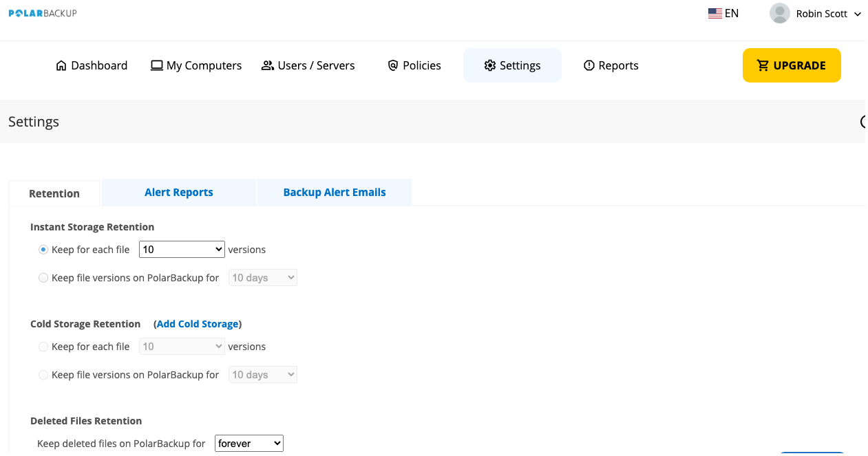Image resolution: width=868 pixels, height=456 pixels.
Task: Open Users / Servers page
Action: pyautogui.click(x=308, y=66)
